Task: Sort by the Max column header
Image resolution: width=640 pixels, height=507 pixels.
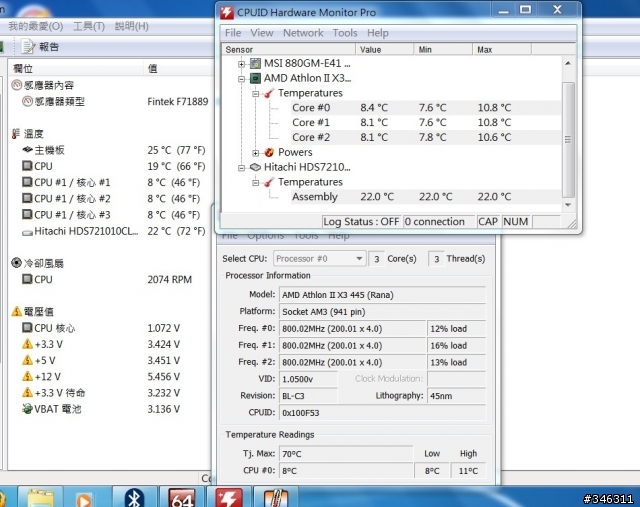Action: (x=502, y=49)
